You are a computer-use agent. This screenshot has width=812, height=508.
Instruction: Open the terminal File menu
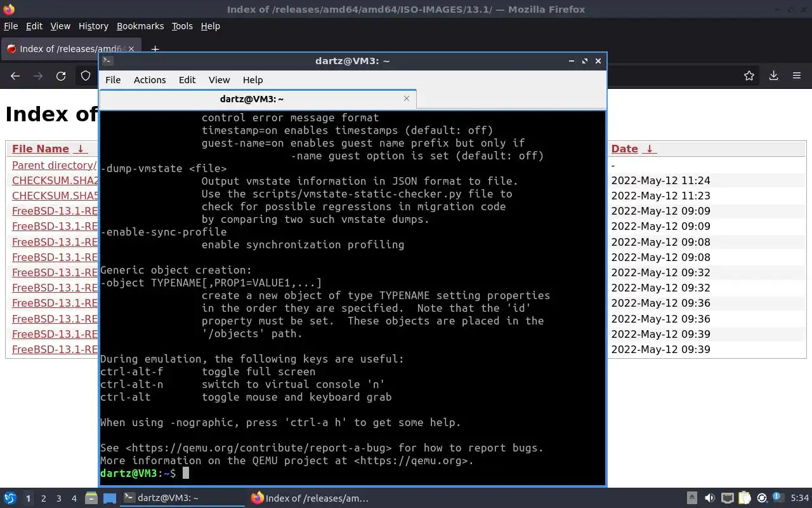point(113,80)
